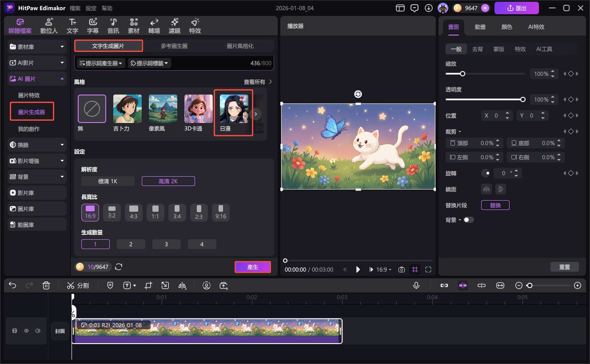Image resolution: width=590 pixels, height=364 pixels.
Task: Click the undo arrow in timeline toolbar
Action: coord(12,285)
